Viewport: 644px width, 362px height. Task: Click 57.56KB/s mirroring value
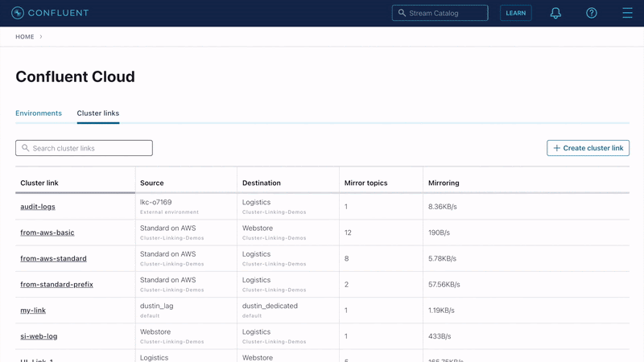(x=444, y=284)
